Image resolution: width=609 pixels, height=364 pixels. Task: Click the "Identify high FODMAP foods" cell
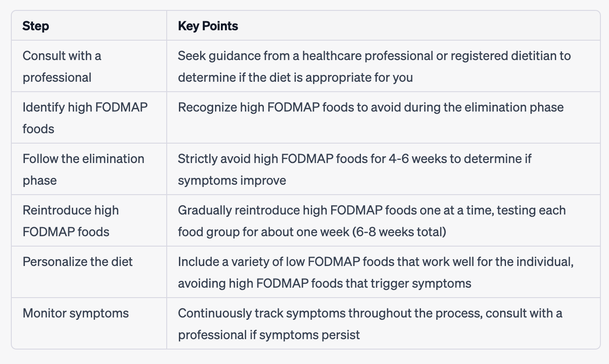(85, 118)
